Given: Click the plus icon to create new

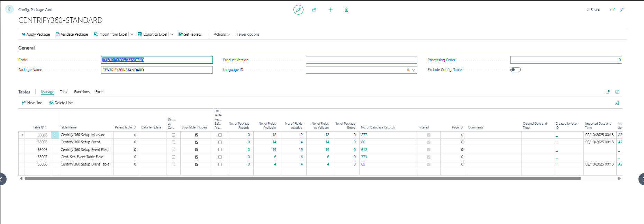Looking at the screenshot, I should (330, 10).
